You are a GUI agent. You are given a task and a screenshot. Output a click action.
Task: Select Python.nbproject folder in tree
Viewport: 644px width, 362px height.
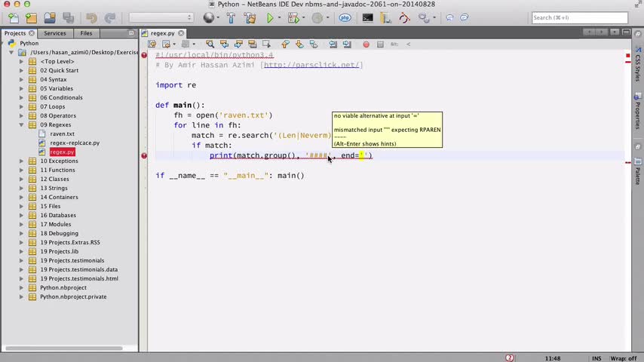(x=63, y=287)
